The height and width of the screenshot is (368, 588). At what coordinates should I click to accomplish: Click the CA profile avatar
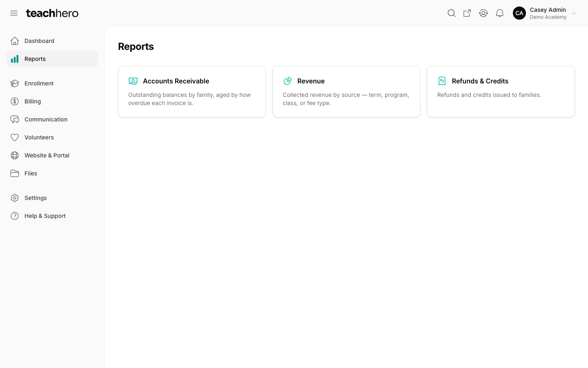tap(519, 13)
